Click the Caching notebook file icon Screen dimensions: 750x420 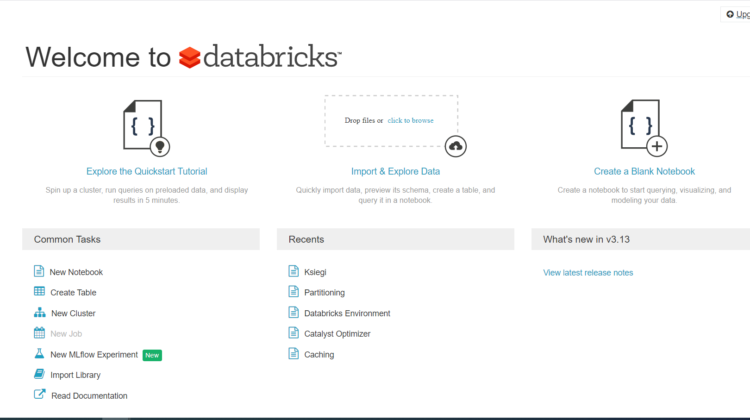point(293,354)
